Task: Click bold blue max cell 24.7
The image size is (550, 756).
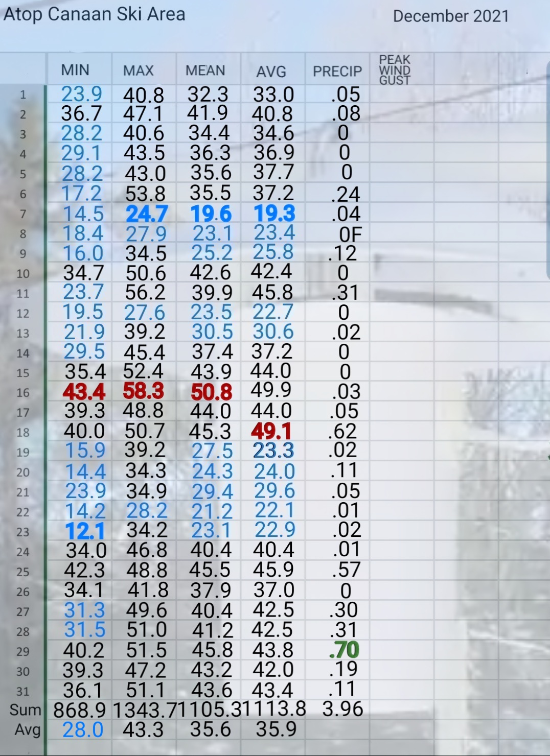Action: click(147, 214)
